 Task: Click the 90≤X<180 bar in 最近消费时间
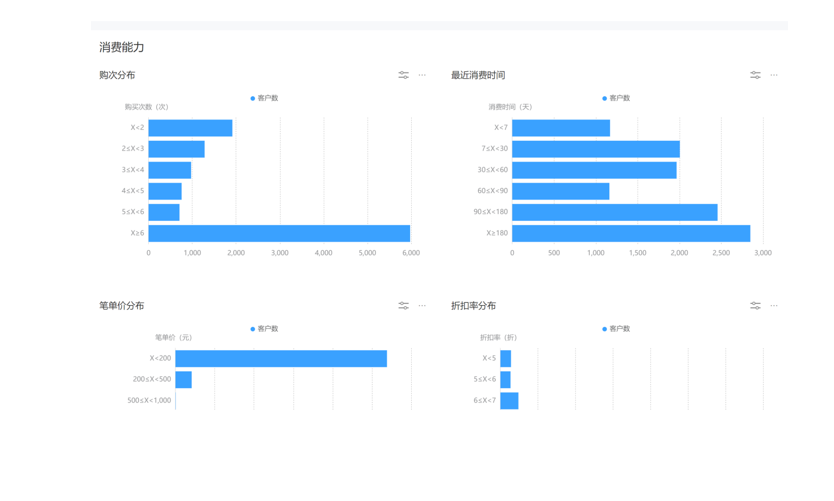coord(614,212)
